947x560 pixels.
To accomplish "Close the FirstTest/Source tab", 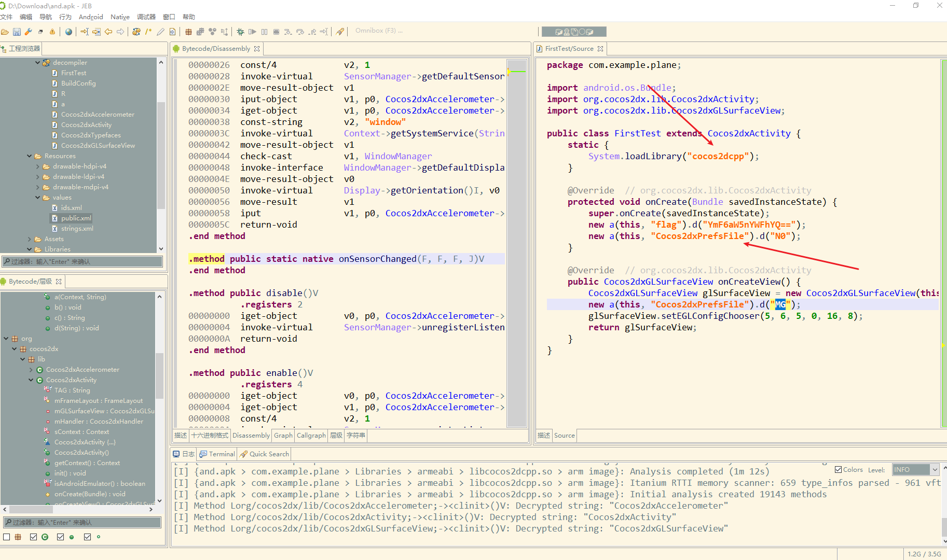I will click(600, 49).
